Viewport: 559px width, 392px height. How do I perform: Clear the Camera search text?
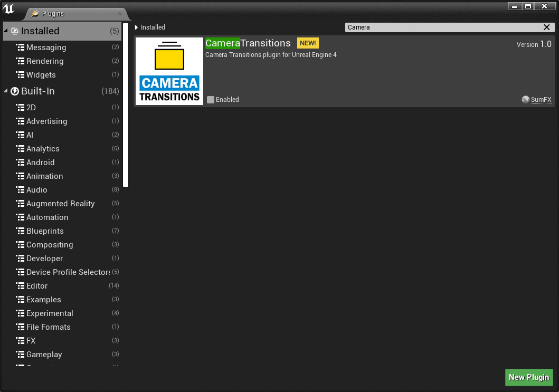tap(546, 27)
